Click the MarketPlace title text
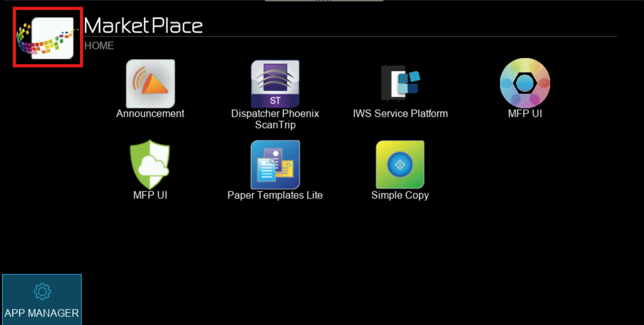The image size is (644, 325). (x=143, y=26)
